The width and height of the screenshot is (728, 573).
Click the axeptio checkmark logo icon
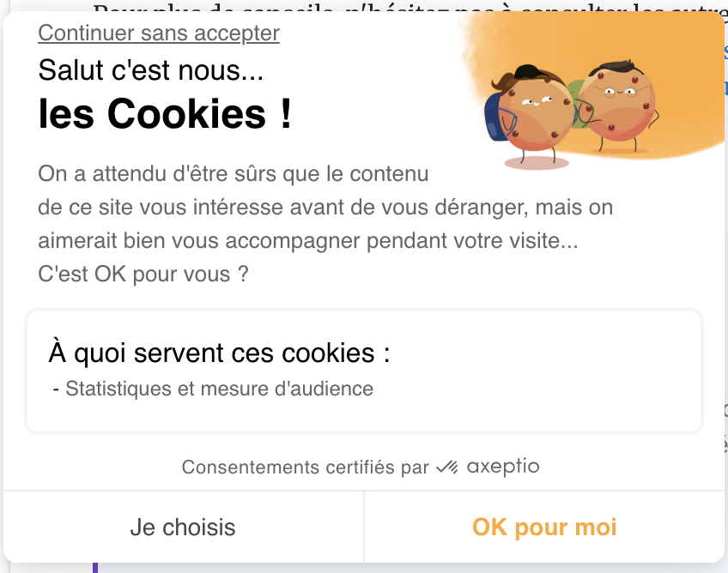(447, 467)
